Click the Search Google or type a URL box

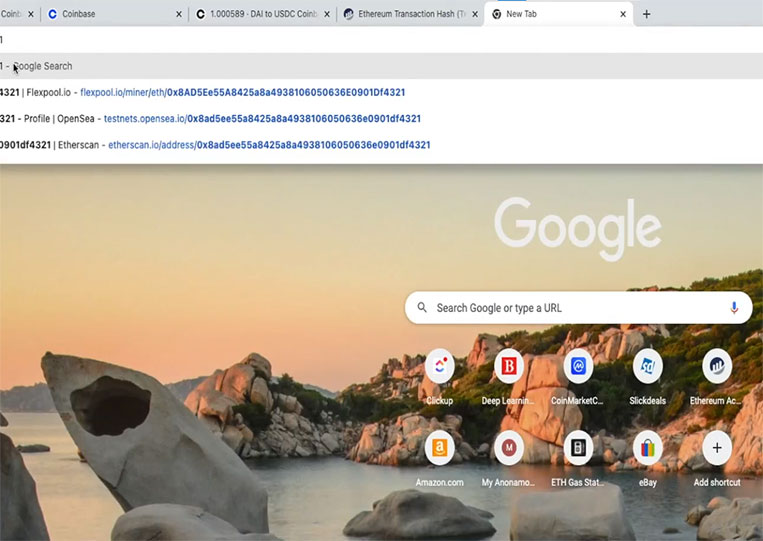click(x=579, y=307)
